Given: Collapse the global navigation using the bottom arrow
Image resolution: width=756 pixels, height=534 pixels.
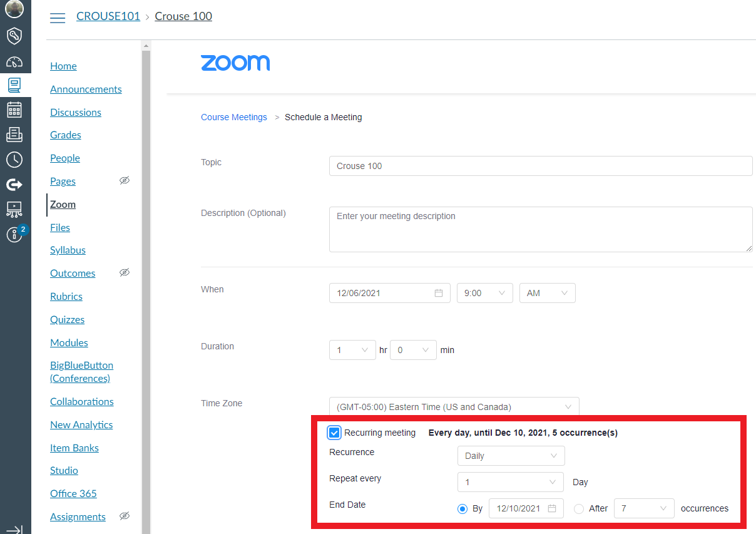Looking at the screenshot, I should [14, 529].
